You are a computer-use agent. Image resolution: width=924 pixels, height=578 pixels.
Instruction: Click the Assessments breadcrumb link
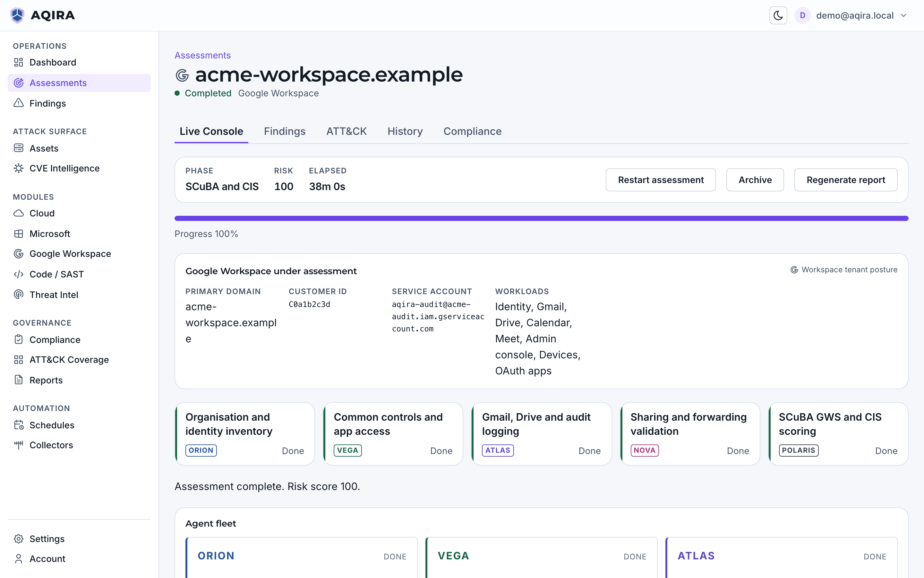[202, 55]
